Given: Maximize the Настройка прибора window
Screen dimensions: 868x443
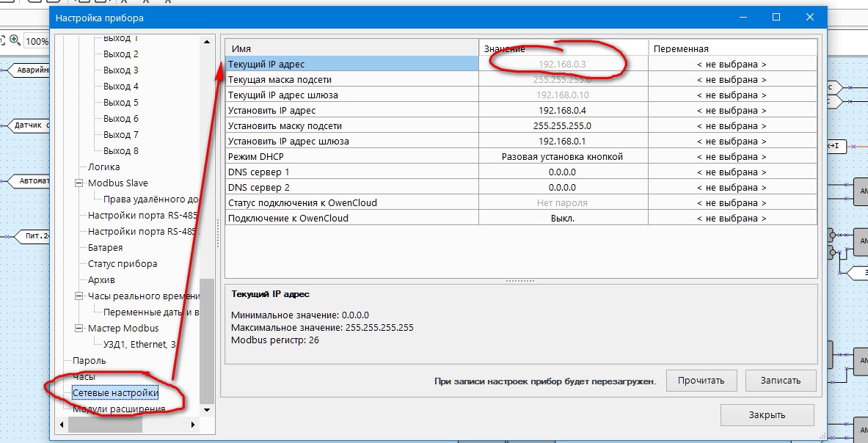Looking at the screenshot, I should click(776, 17).
